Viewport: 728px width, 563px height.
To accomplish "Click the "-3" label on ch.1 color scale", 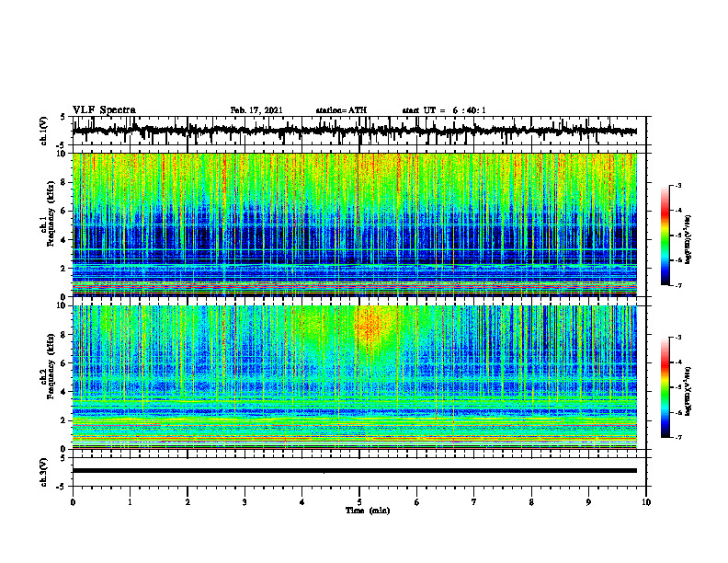I will click(678, 185).
